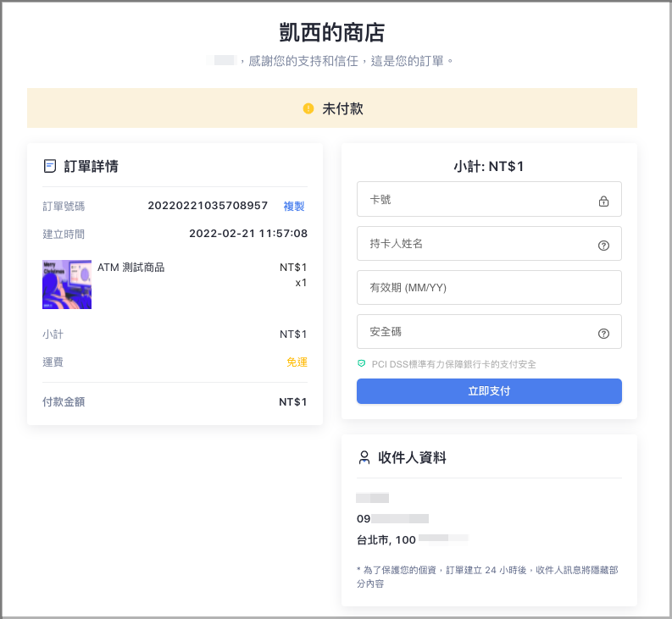Click the yellow warning icon next to 未付款
This screenshot has width=672, height=619.
tap(308, 108)
